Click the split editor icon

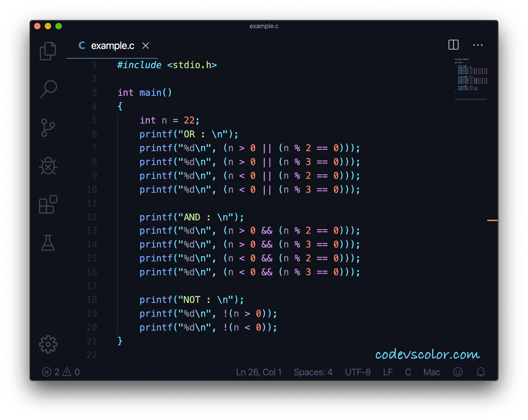tap(453, 45)
